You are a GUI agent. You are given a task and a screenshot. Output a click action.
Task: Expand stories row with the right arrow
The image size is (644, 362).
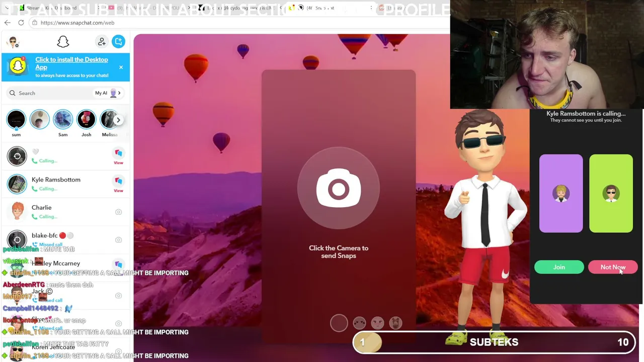pos(118,120)
